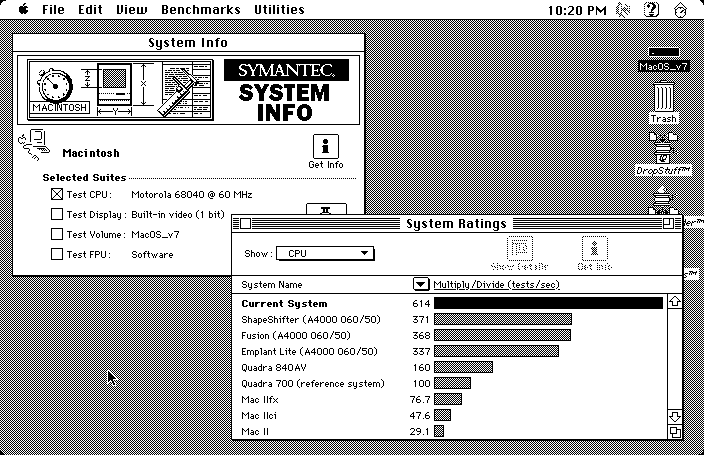Click the zoom box of System Ratings window

coord(668,223)
